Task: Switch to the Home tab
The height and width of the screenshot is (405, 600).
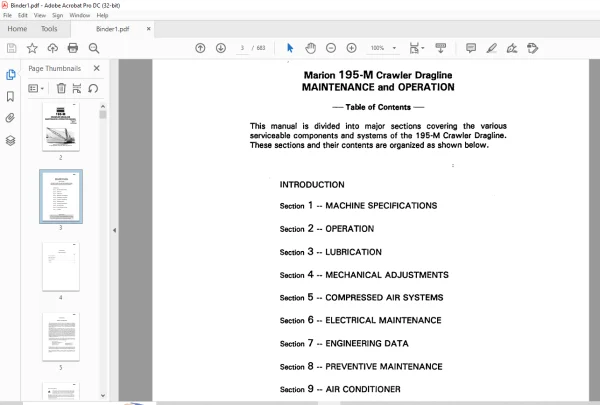Action: tap(17, 29)
